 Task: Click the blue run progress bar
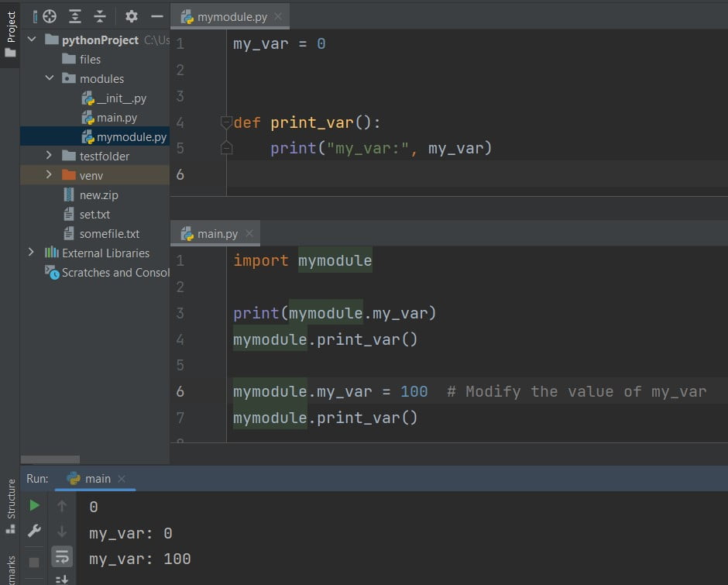96,490
